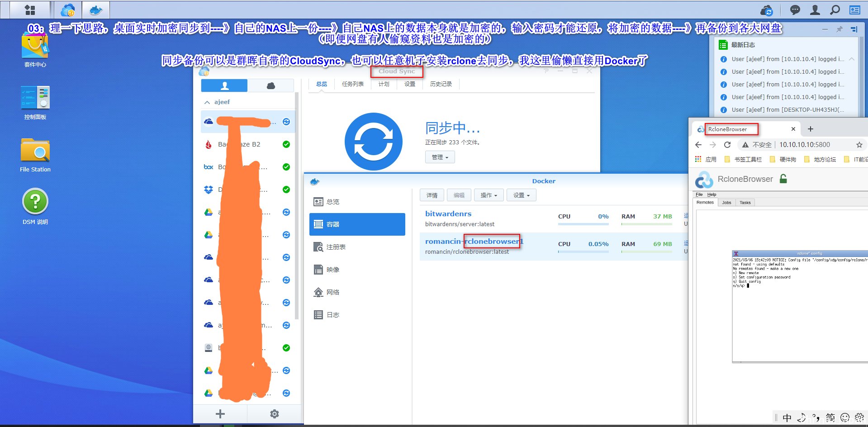Open the 硬件狗 bookmark folder
Viewport: 868px width, 427px height.
[x=783, y=159]
